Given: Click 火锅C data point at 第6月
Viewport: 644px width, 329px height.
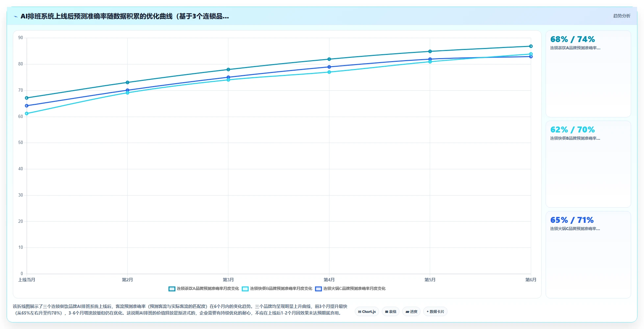Looking at the screenshot, I should (x=531, y=57).
